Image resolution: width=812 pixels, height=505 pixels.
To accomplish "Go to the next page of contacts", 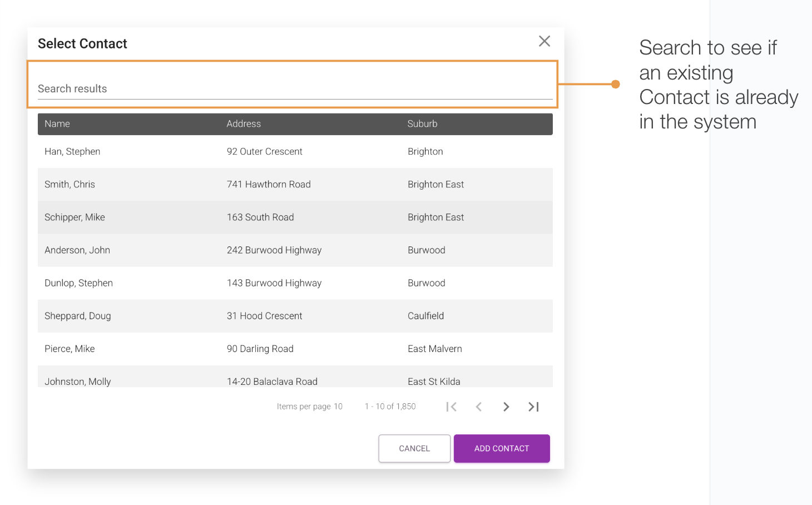I will coord(506,407).
